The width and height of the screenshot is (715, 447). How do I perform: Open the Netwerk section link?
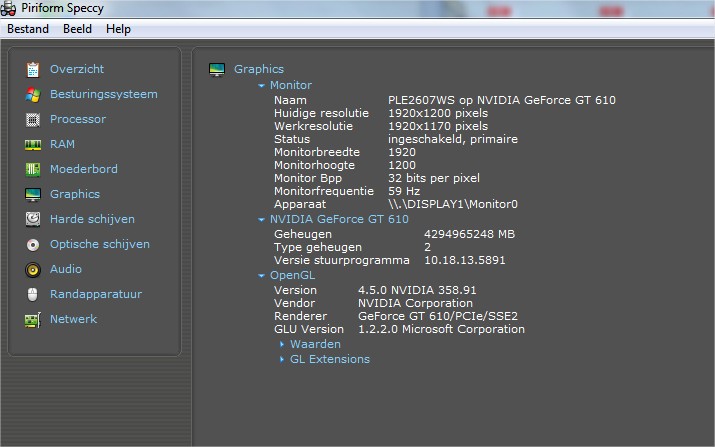pyautogui.click(x=73, y=319)
